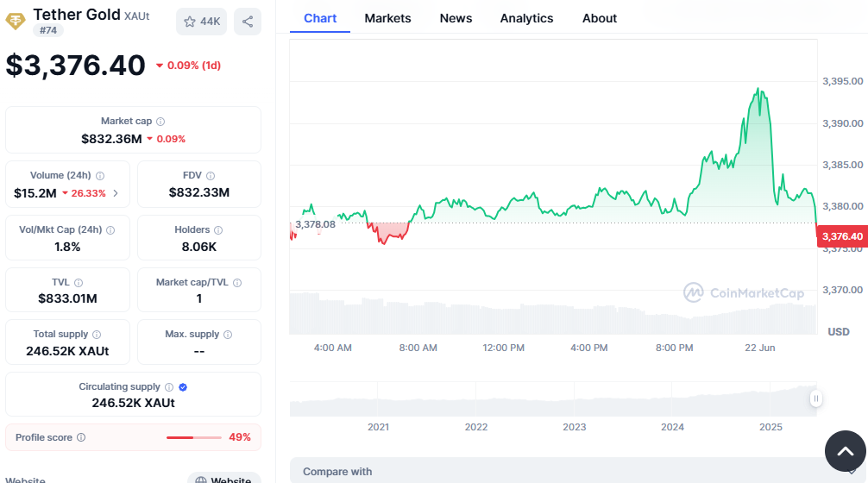Click the 1.8% Vol/Mkt Cap value

tap(67, 247)
